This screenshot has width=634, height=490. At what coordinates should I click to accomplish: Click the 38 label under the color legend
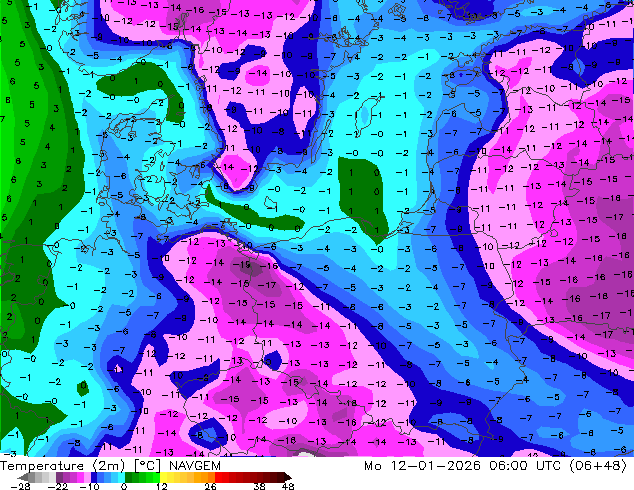[260, 486]
